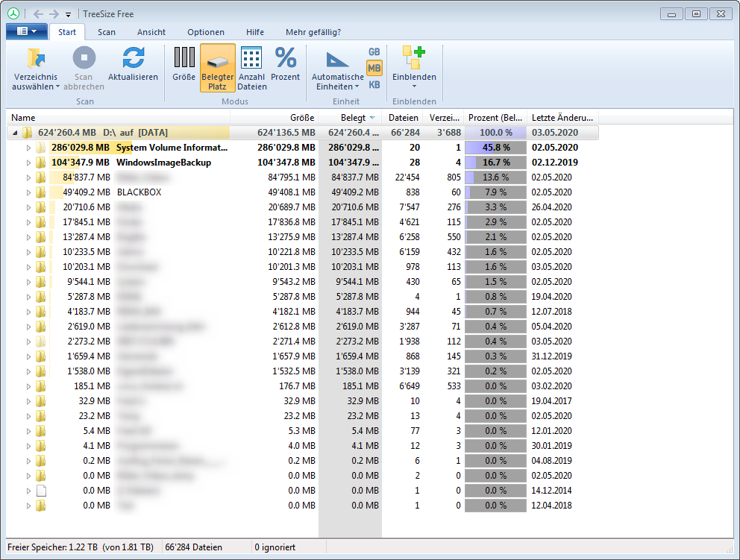Click folder icon of 5'287.8 MB row
Image resolution: width=740 pixels, height=560 pixels.
coord(40,297)
